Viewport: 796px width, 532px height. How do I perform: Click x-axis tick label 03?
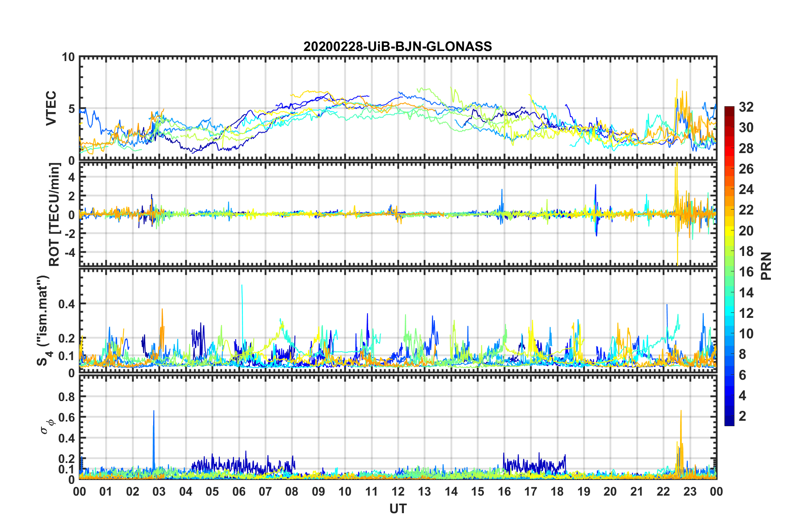[x=159, y=491]
